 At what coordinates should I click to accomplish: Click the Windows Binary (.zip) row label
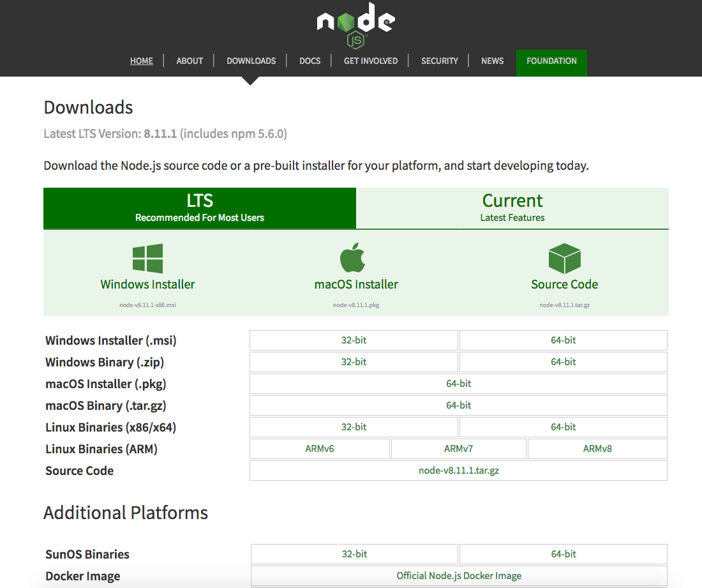(105, 362)
